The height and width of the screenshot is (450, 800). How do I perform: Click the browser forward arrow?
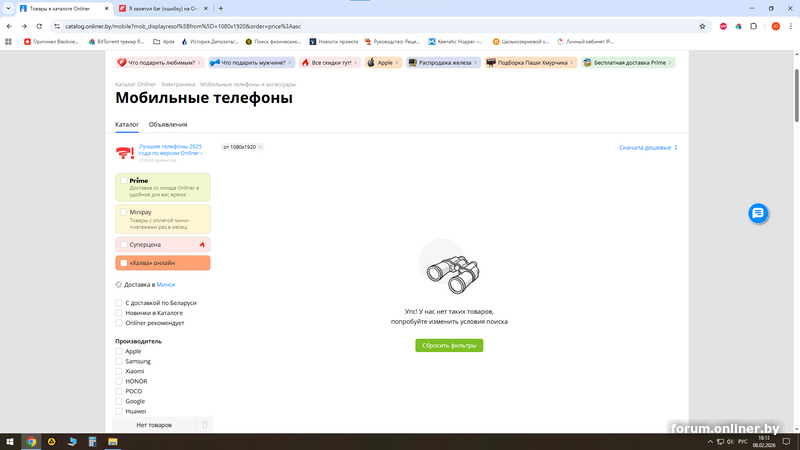(24, 26)
